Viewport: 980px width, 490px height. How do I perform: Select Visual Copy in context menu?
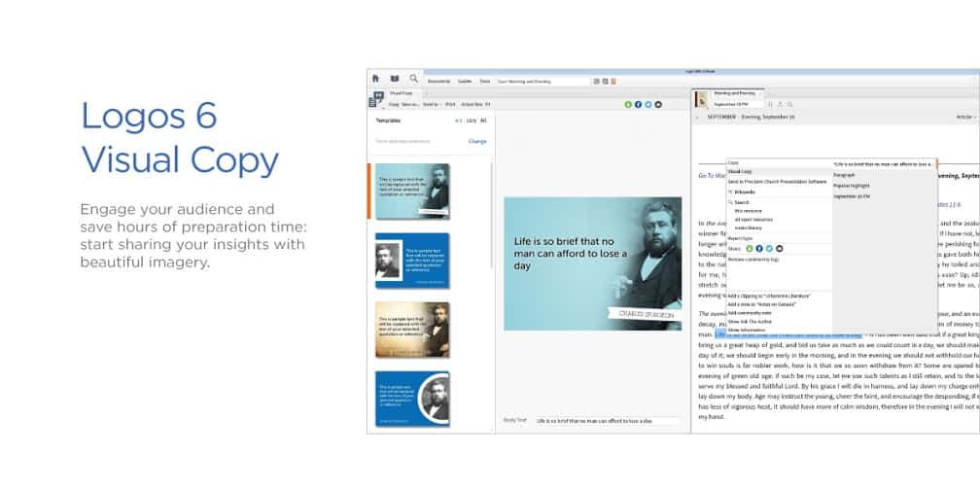pos(742,171)
